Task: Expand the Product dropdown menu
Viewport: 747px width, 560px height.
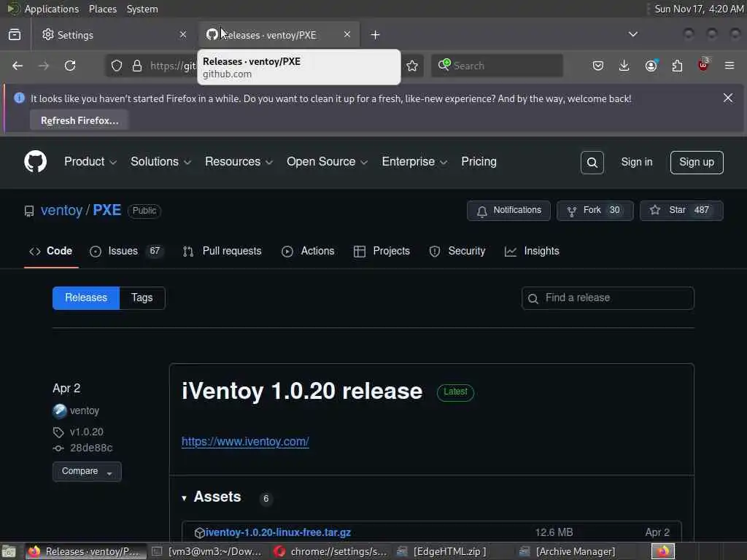Action: click(x=90, y=162)
